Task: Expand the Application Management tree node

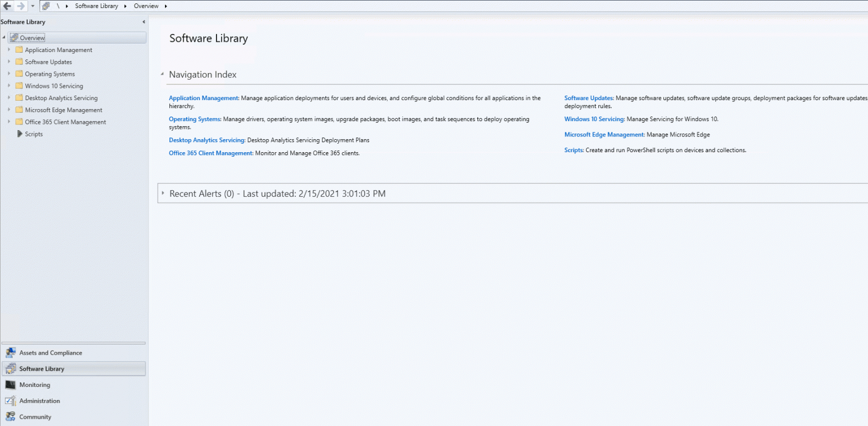Action: pos(9,49)
